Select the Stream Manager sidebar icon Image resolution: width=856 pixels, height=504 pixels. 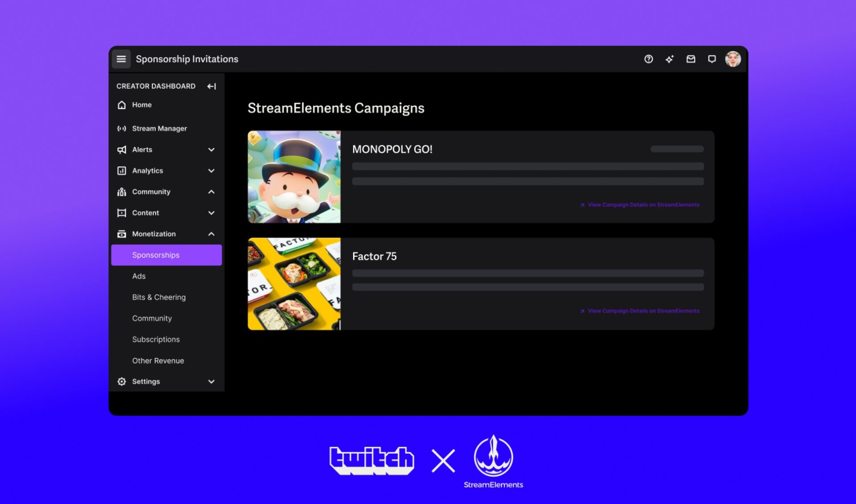pos(122,128)
